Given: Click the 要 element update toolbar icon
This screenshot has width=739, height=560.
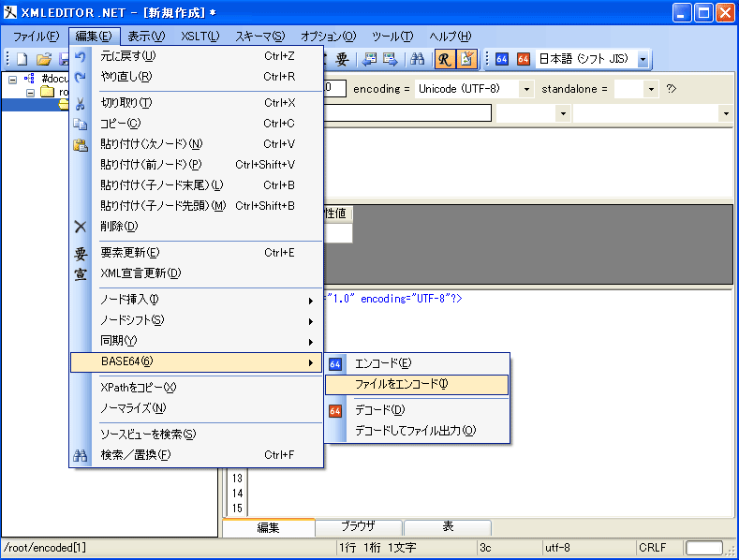Looking at the screenshot, I should pyautogui.click(x=342, y=59).
